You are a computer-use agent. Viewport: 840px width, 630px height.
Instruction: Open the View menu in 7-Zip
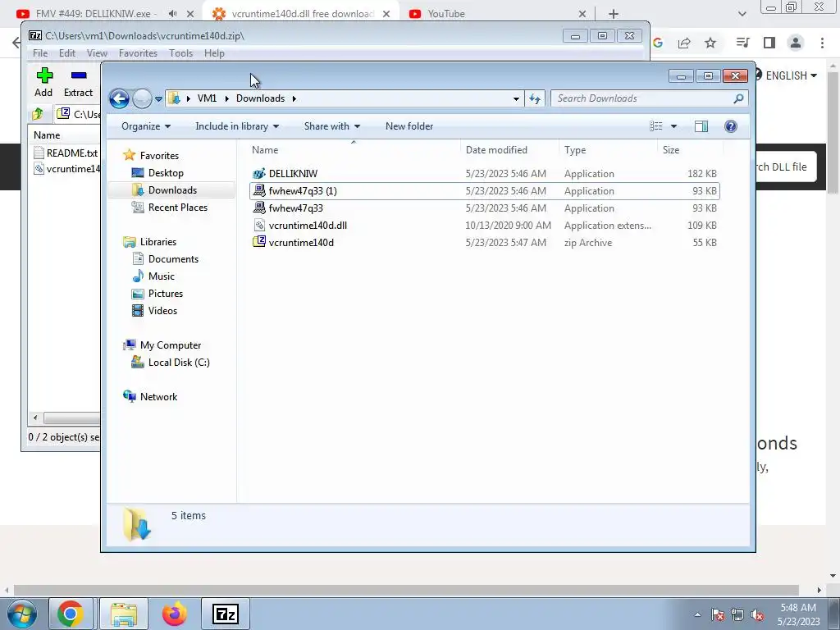pyautogui.click(x=97, y=53)
